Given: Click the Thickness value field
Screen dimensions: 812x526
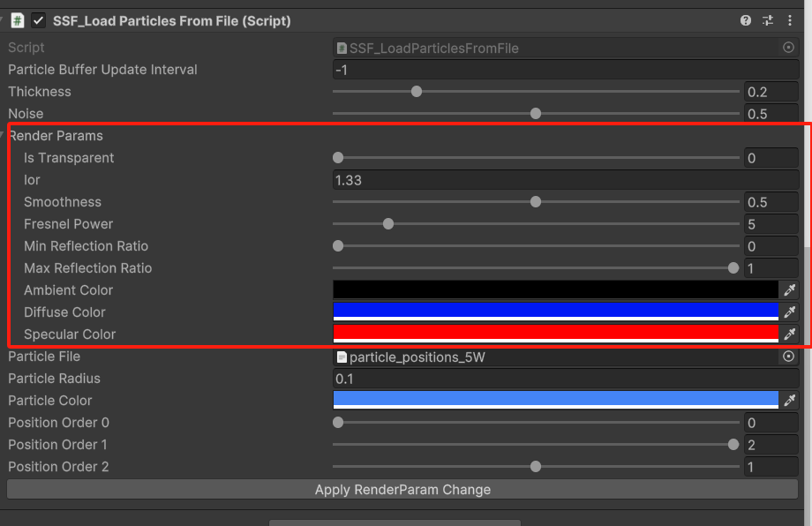Looking at the screenshot, I should (771, 92).
